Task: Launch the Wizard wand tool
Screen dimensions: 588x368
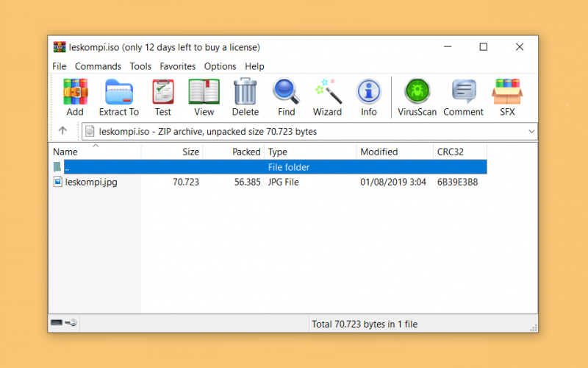Action: click(x=328, y=91)
